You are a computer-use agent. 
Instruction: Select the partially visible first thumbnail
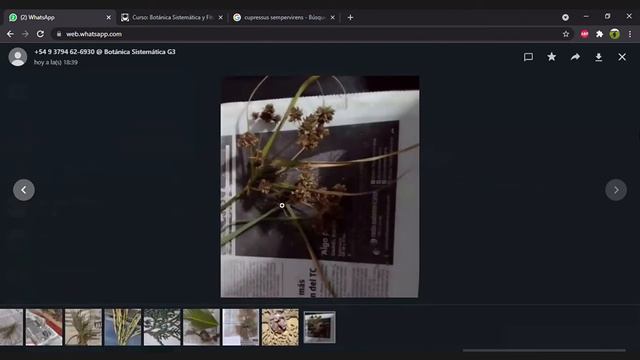[11, 327]
